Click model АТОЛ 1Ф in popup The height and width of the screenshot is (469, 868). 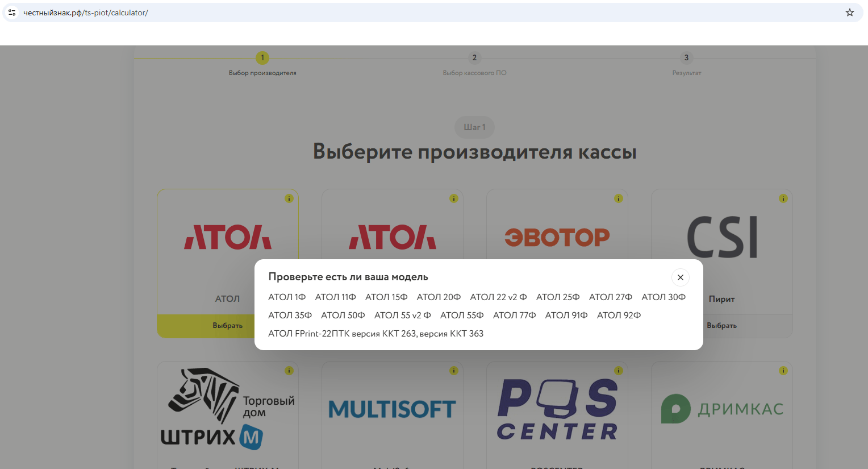click(287, 297)
